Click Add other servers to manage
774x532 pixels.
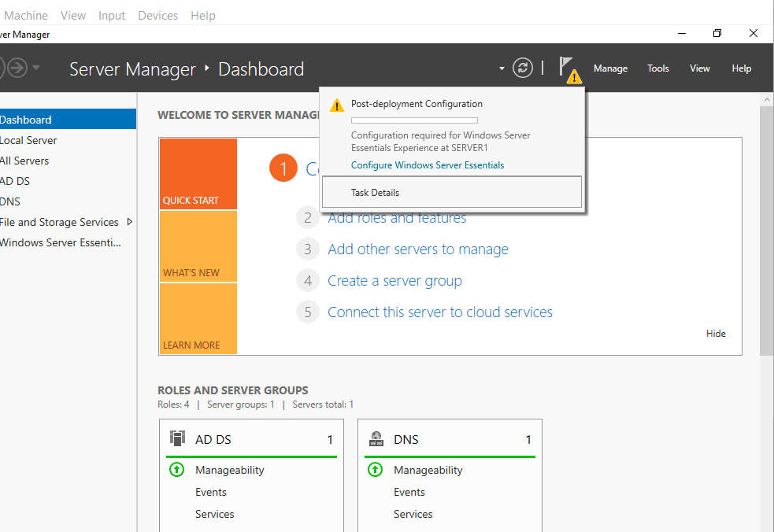pyautogui.click(x=418, y=249)
